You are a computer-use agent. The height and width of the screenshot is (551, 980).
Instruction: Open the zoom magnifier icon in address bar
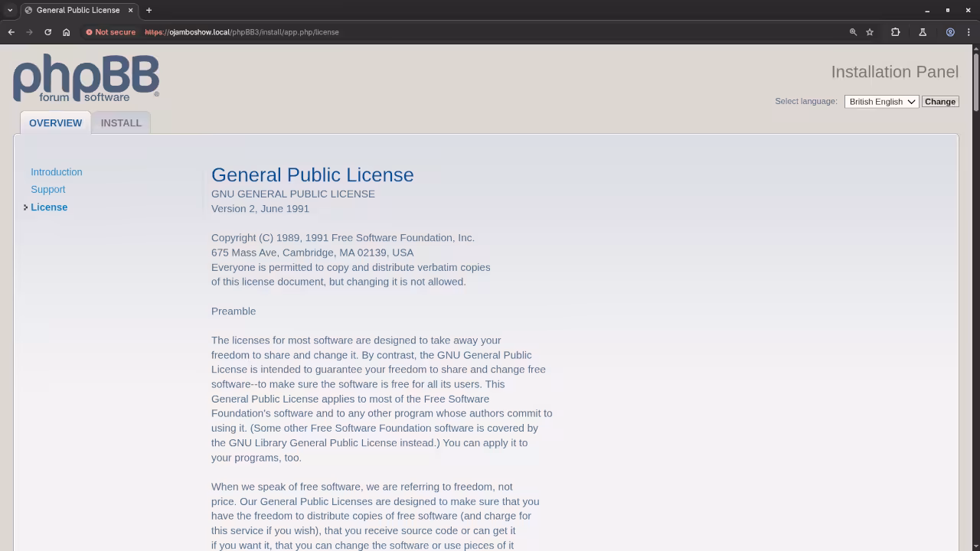click(853, 32)
